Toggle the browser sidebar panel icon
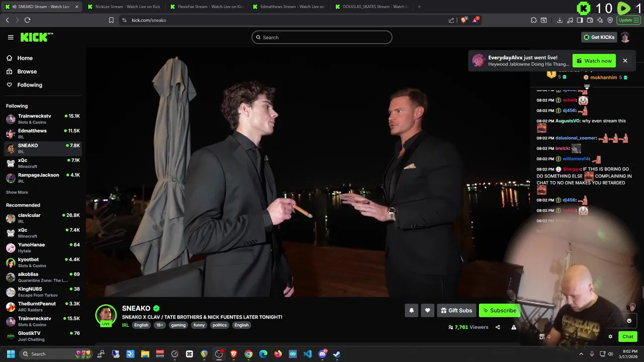Image resolution: width=644 pixels, height=362 pixels. [x=580, y=20]
